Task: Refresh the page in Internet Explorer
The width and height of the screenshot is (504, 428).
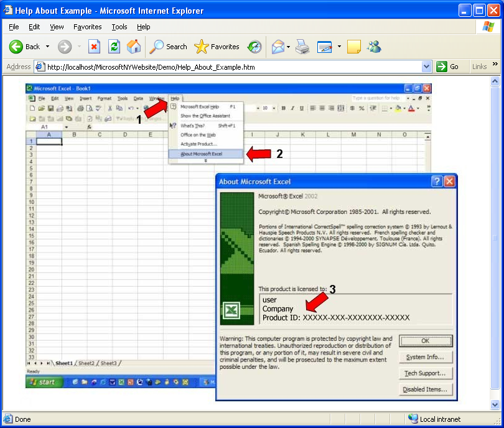Action: click(114, 47)
